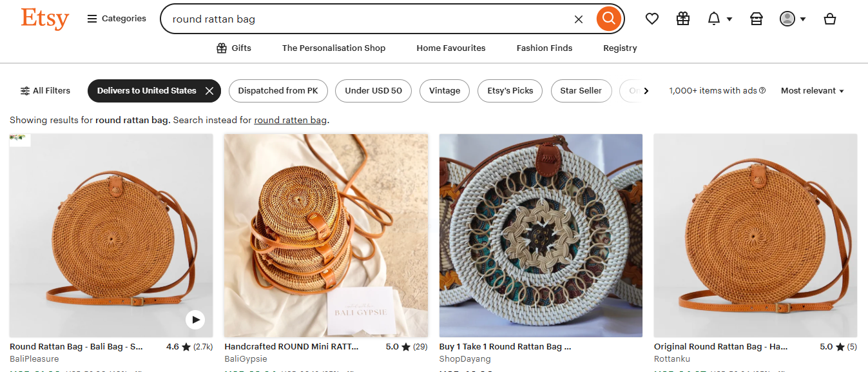Open the gift mode icon
Image resolution: width=868 pixels, height=372 pixels.
tap(683, 19)
